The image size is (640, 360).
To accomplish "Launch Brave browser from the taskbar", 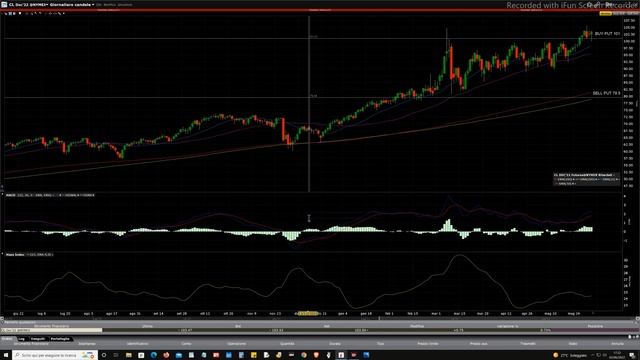I will tap(316, 355).
